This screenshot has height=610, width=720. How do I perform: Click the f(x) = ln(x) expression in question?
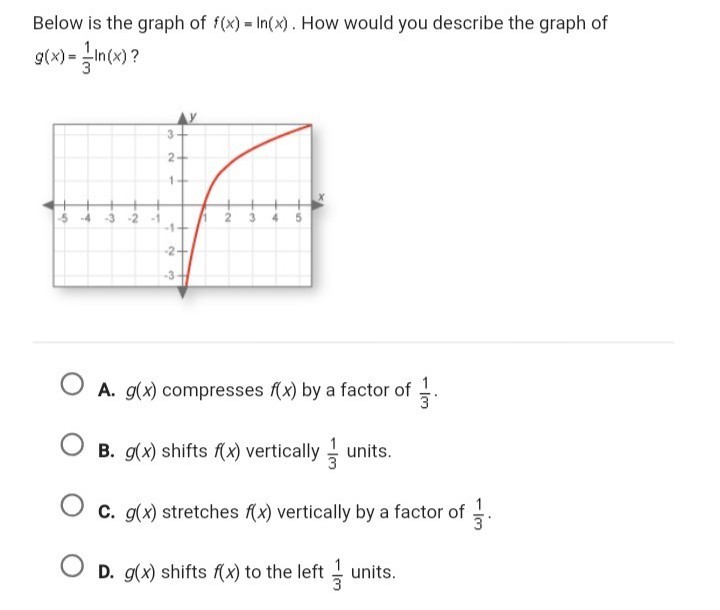250,23
